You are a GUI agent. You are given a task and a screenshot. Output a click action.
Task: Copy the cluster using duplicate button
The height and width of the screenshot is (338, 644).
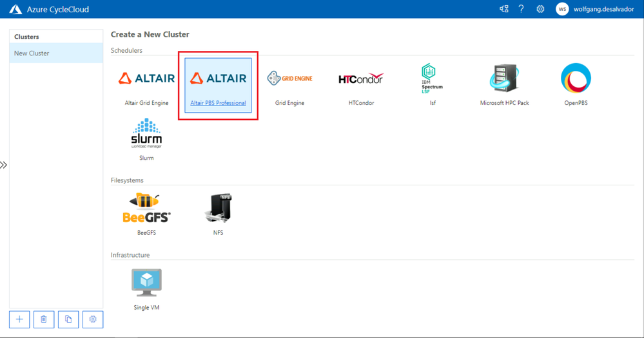pos(68,319)
